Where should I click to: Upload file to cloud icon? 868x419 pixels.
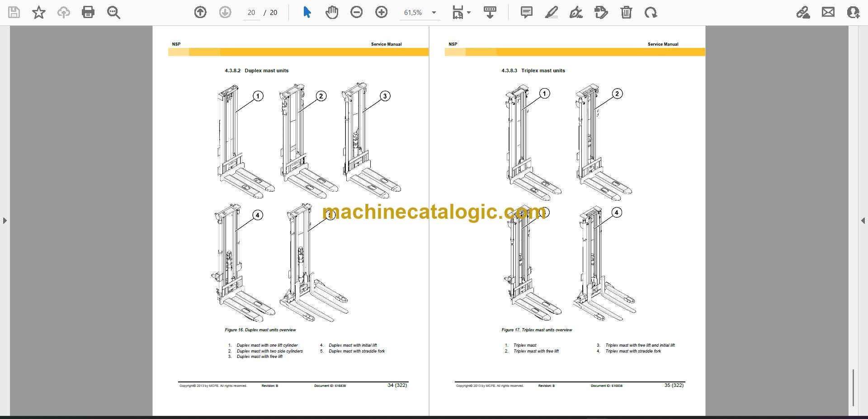[63, 12]
